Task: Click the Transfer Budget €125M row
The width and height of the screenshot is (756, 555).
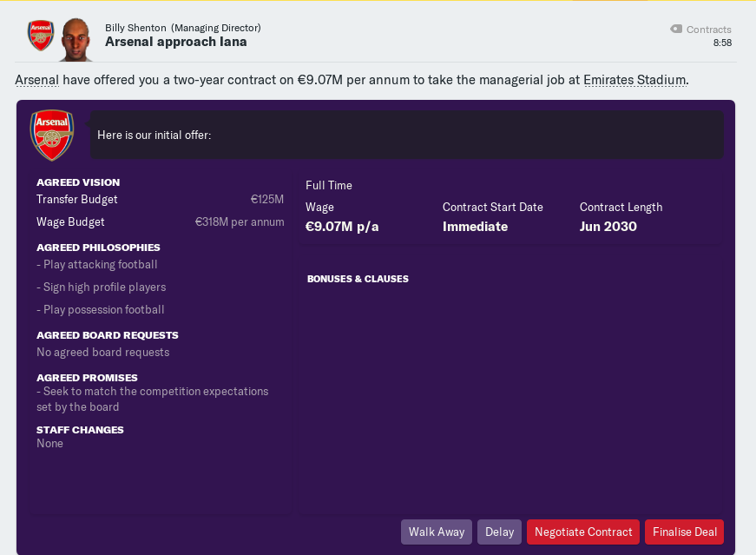Action: tap(160, 199)
